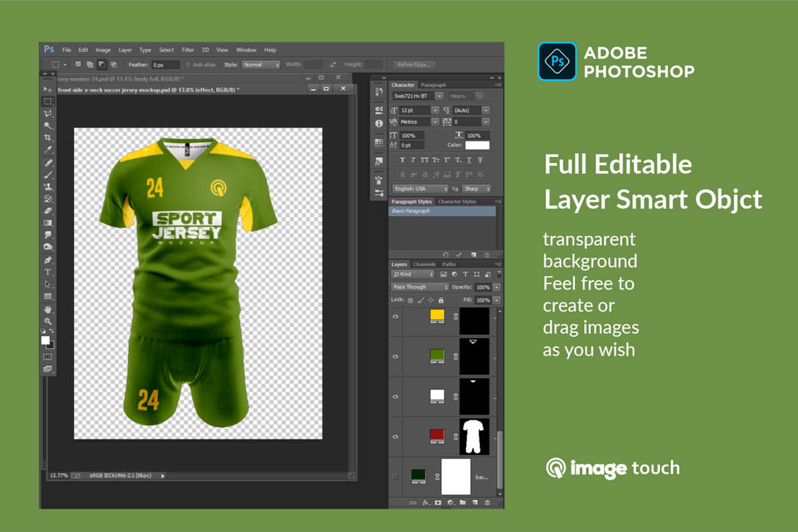Hide the yellow fill layer

396,317
